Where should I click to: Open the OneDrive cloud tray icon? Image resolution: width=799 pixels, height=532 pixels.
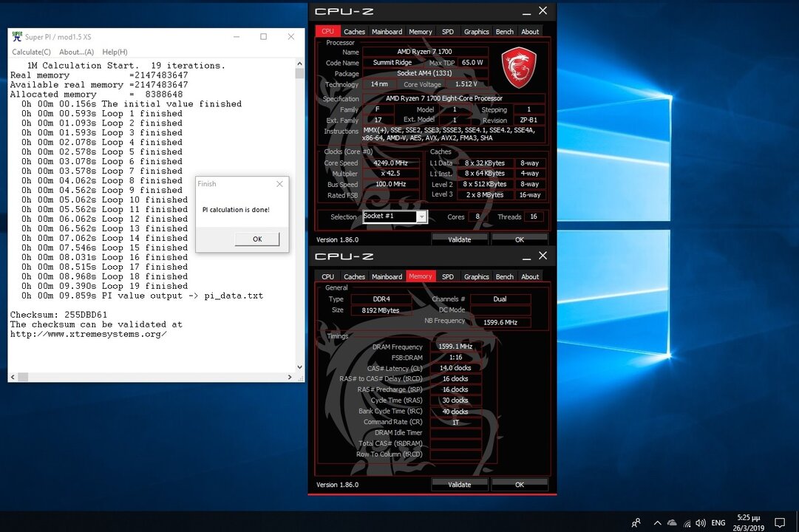point(672,523)
